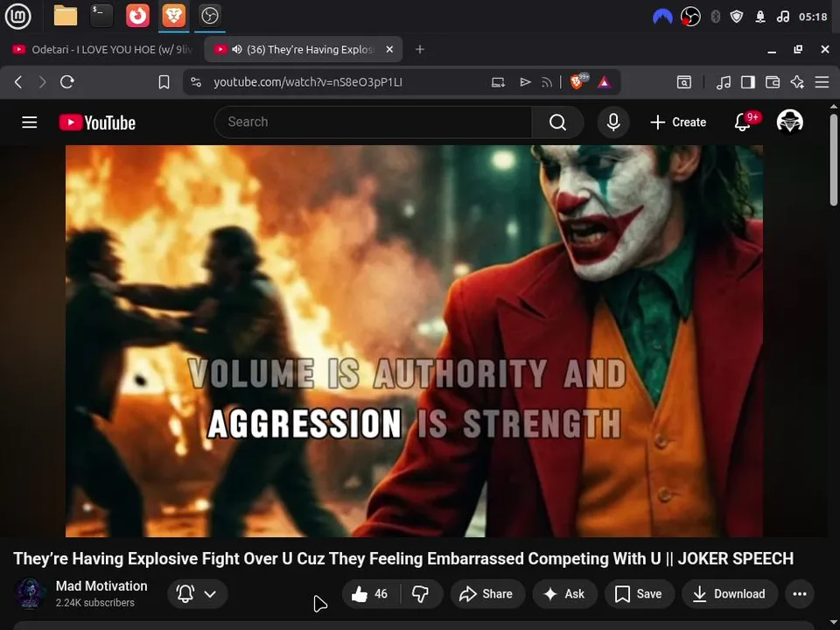Viewport: 840px width, 630px height.
Task: Open YouTube guide hamburger menu
Action: click(x=30, y=122)
